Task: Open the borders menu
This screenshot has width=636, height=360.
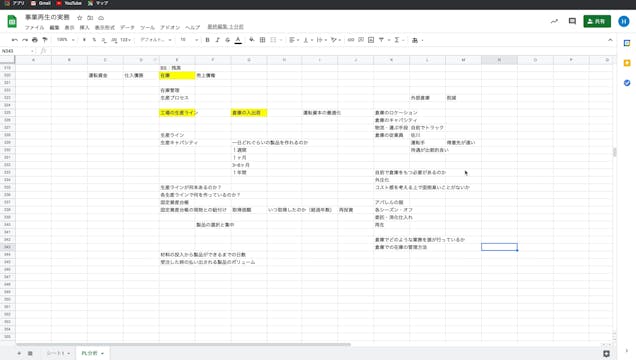Action: point(262,40)
